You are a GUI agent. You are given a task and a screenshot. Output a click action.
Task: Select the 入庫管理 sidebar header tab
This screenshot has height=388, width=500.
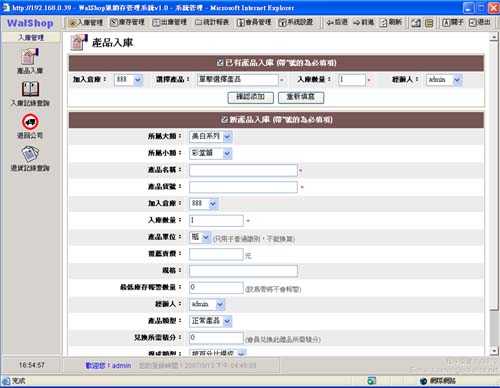(x=31, y=37)
